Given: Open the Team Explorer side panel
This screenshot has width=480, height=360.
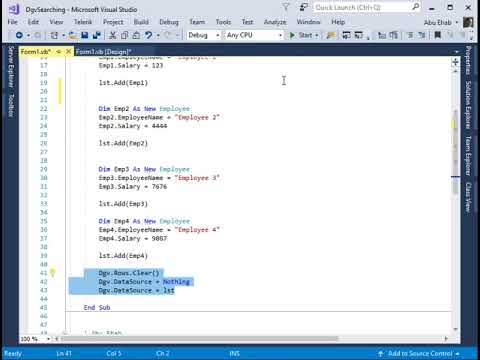Looking at the screenshot, I should [x=468, y=155].
